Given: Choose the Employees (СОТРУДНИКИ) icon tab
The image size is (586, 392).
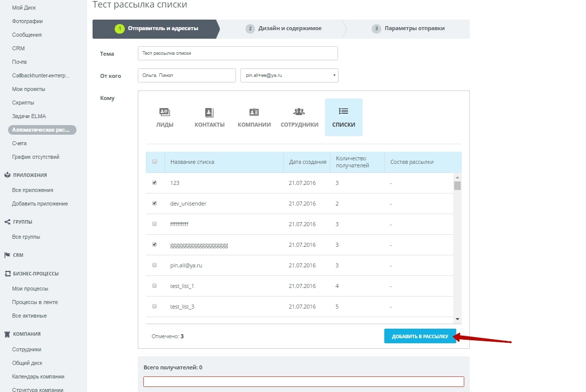Looking at the screenshot, I should (299, 117).
